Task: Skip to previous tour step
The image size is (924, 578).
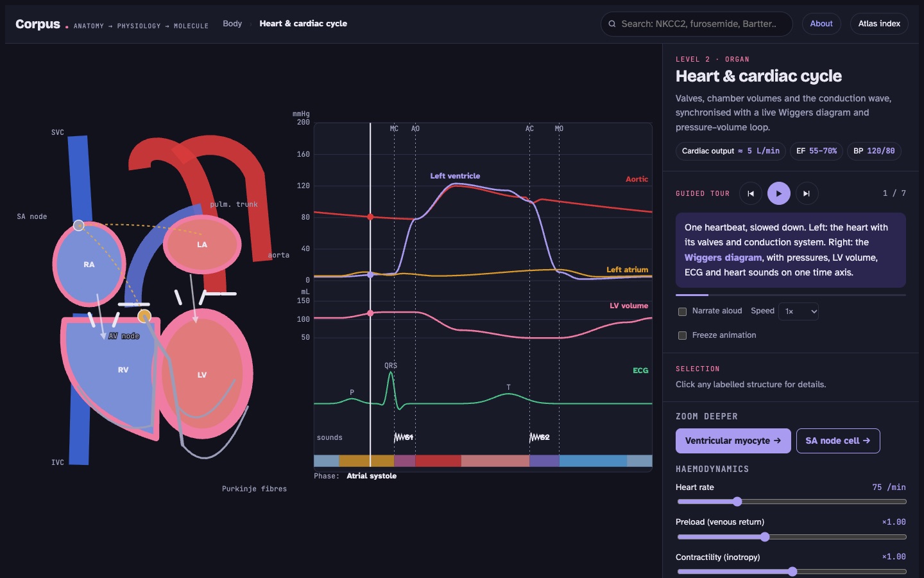Action: [751, 193]
